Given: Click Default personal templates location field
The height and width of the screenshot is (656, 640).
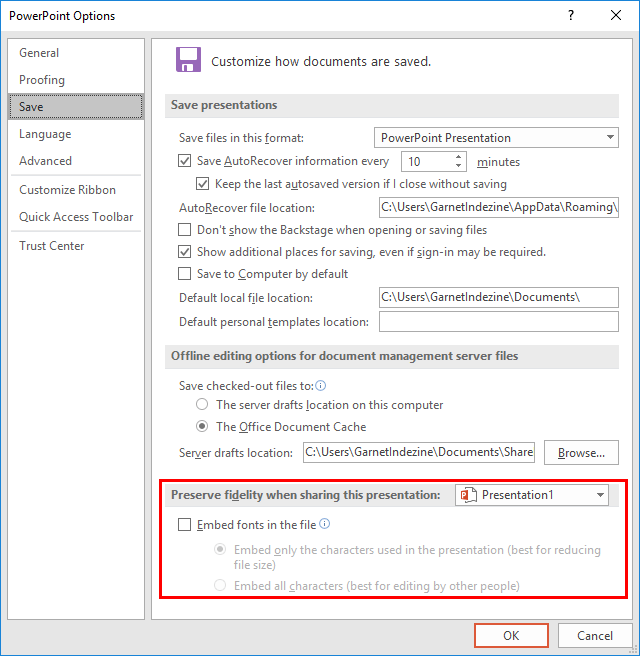Looking at the screenshot, I should coord(499,322).
